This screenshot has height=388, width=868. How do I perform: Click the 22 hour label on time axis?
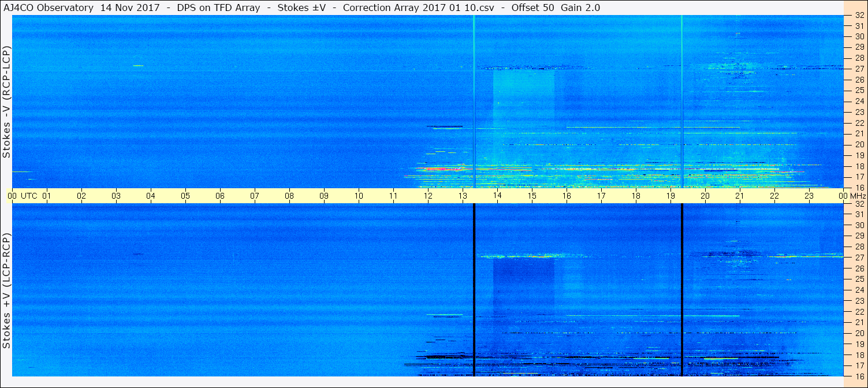774,196
